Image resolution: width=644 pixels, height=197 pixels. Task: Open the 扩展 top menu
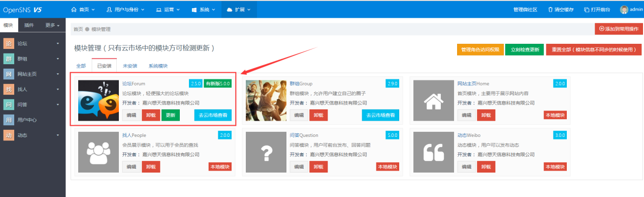click(x=239, y=9)
